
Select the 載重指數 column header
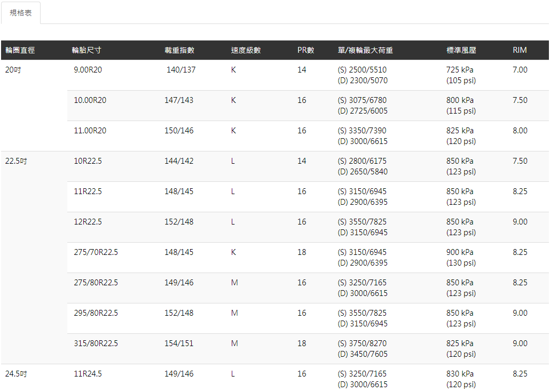(179, 50)
